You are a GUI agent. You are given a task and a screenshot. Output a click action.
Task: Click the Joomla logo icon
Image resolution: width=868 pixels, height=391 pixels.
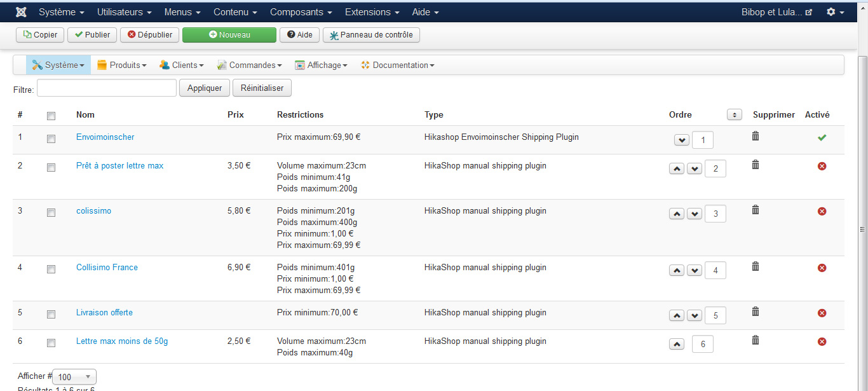pos(21,12)
